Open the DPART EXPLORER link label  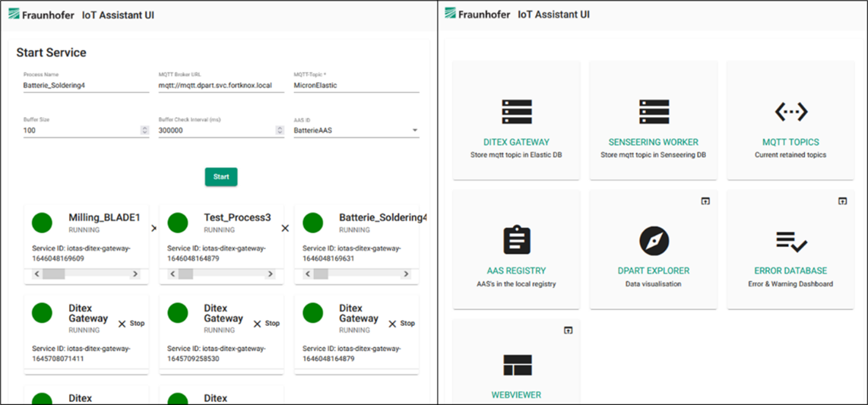pyautogui.click(x=653, y=271)
